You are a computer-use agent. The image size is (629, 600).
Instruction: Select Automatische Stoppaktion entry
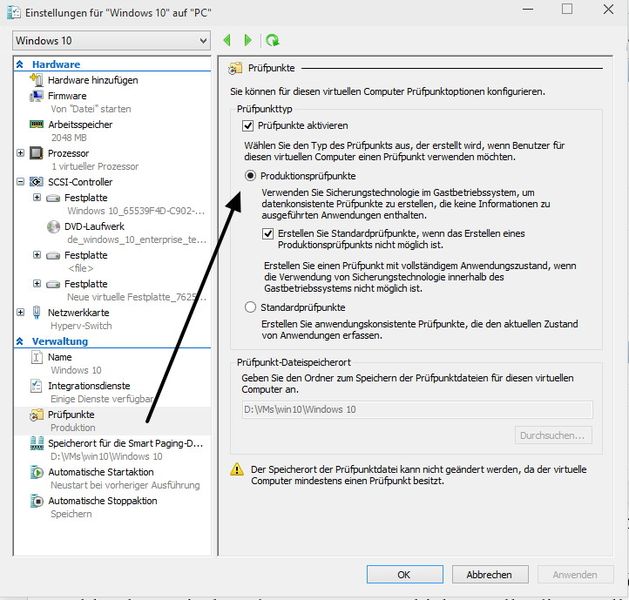coord(103,501)
